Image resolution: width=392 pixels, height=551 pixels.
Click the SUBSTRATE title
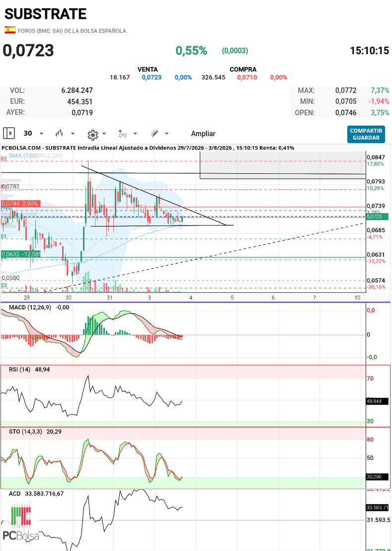coord(45,14)
